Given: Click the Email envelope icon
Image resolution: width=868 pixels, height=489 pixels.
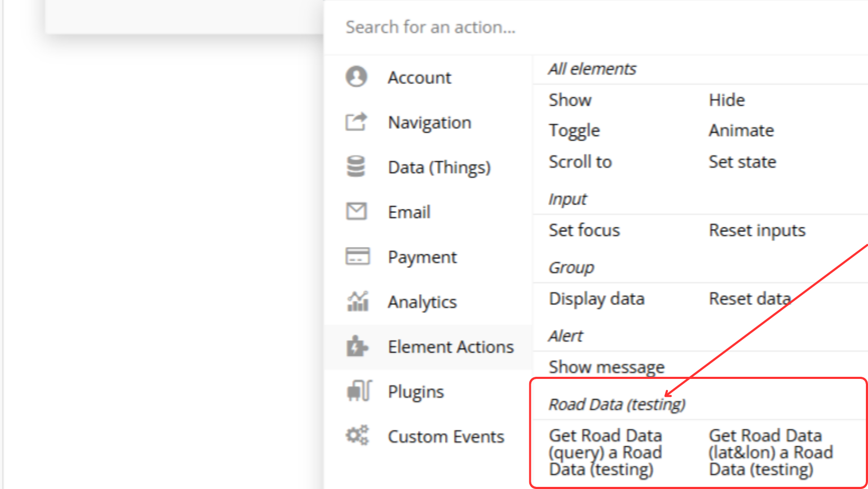Looking at the screenshot, I should [356, 212].
